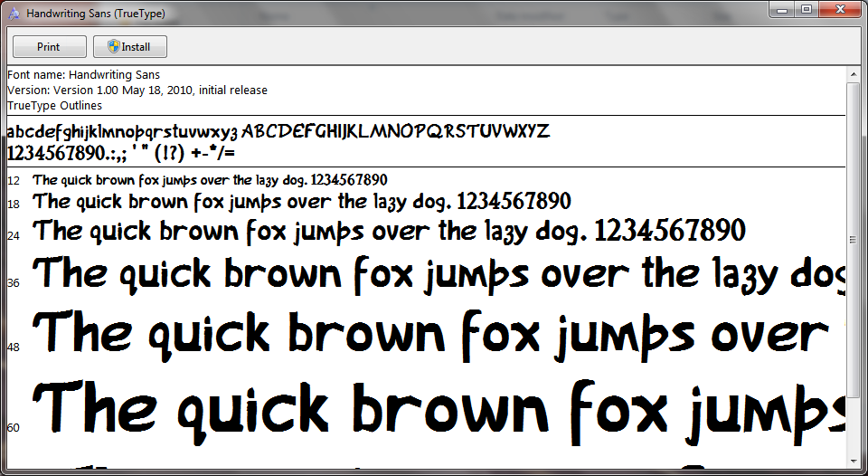Click the size 60 label
Viewport: 868px width, 476px height.
(x=14, y=428)
